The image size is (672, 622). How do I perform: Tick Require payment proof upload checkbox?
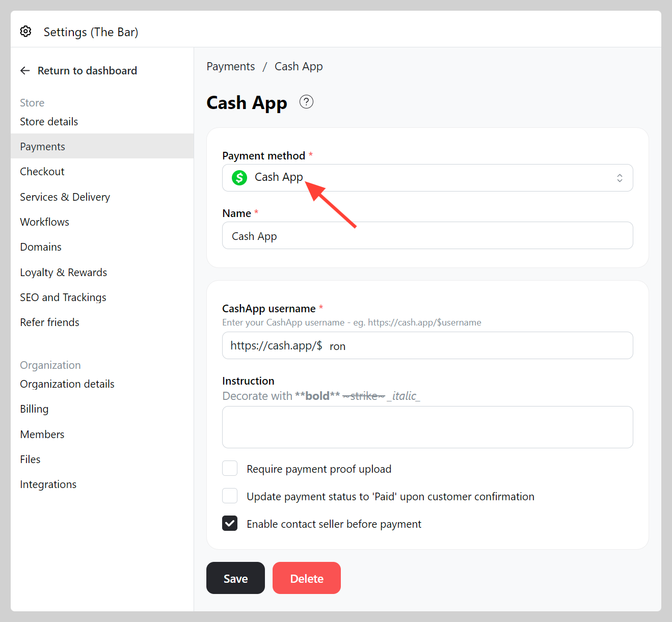[x=230, y=469]
